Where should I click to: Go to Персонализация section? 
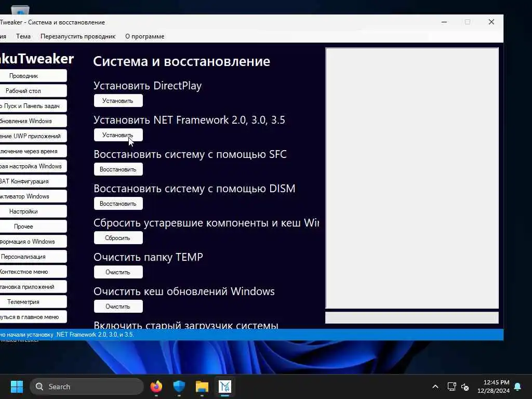33,257
